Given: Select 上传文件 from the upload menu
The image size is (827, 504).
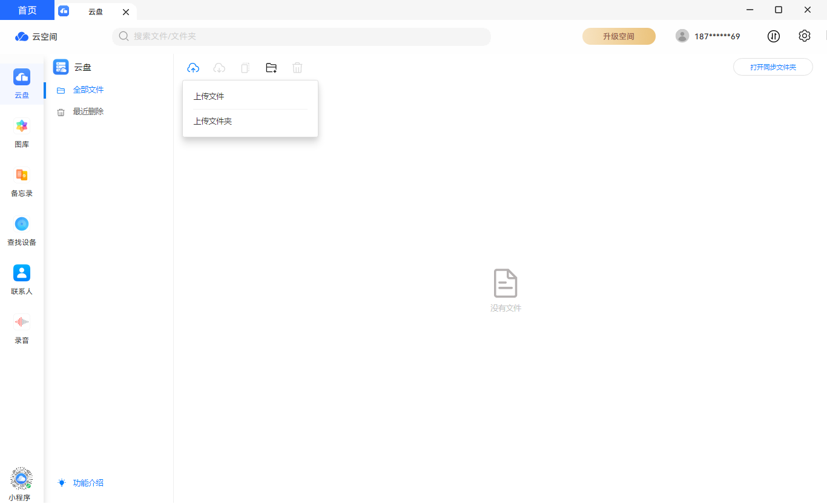Looking at the screenshot, I should point(250,96).
